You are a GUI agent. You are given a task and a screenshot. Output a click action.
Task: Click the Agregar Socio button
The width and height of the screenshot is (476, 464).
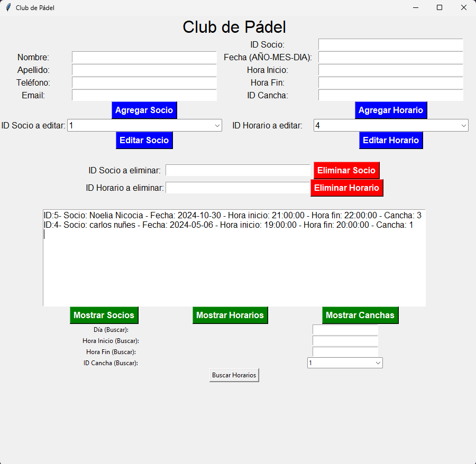click(x=144, y=110)
